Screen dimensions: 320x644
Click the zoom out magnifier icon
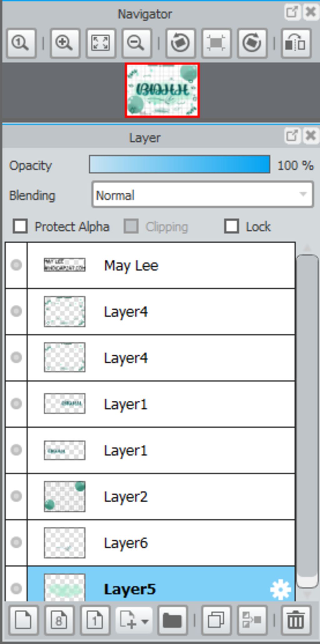(x=137, y=43)
